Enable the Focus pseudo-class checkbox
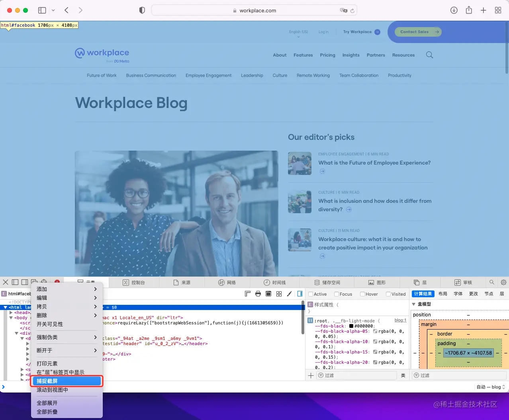Viewport: 509px width, 420px height. tap(337, 294)
